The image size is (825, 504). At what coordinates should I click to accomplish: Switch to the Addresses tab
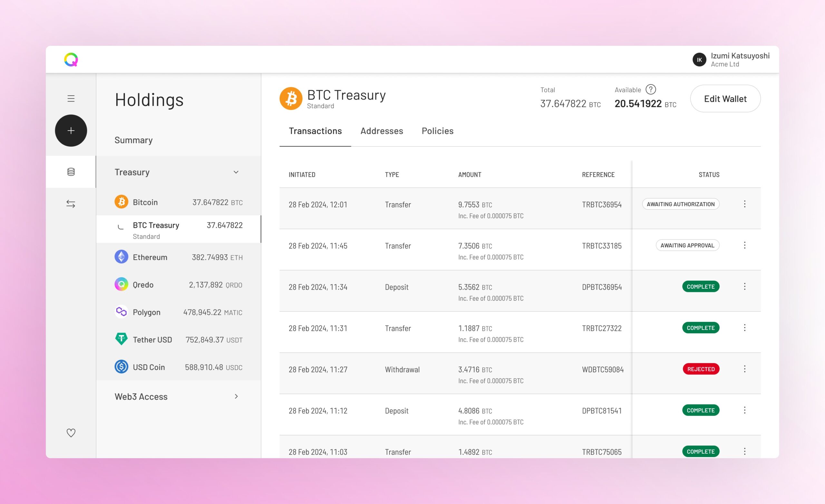pyautogui.click(x=382, y=131)
